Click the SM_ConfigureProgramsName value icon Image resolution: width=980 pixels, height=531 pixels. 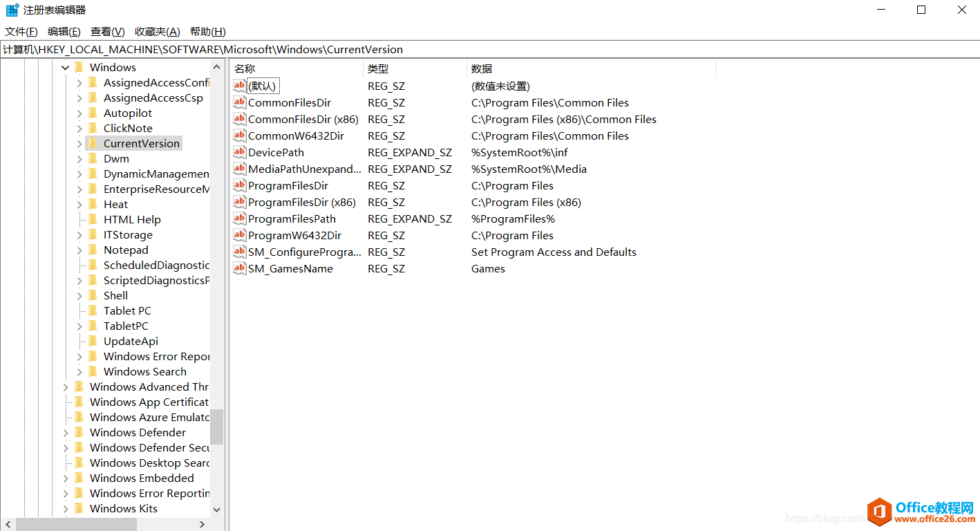click(x=239, y=252)
